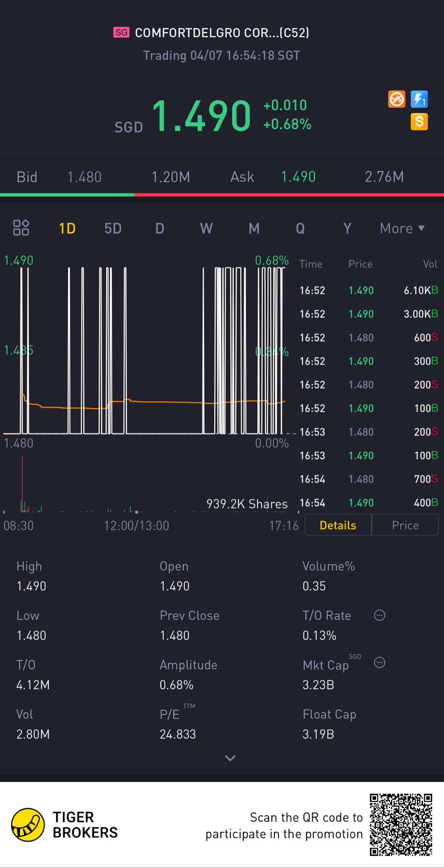Open the chart layout grid icon

(x=21, y=228)
